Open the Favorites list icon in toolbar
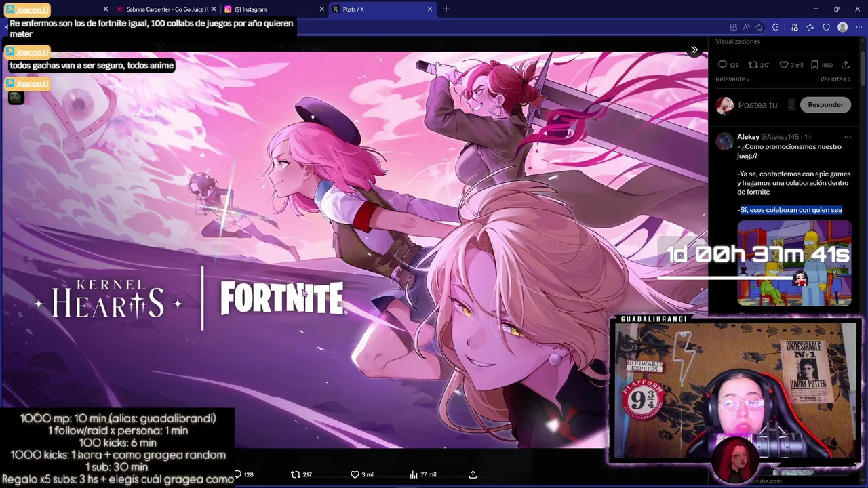The width and height of the screenshot is (868, 488). coord(810,27)
